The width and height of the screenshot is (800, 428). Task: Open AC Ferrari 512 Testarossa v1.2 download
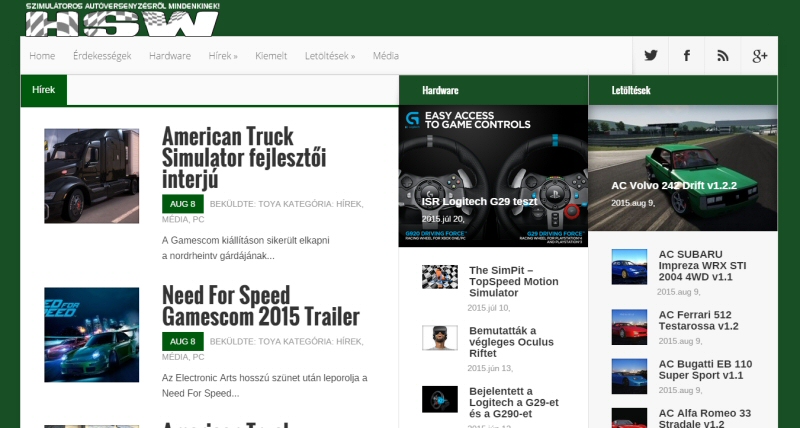(x=698, y=320)
